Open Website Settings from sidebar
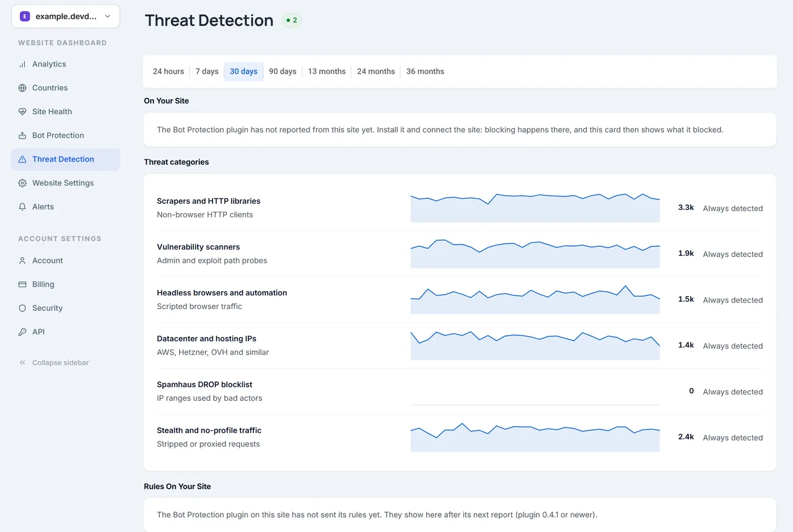Viewport: 793px width, 532px height. 66,183
